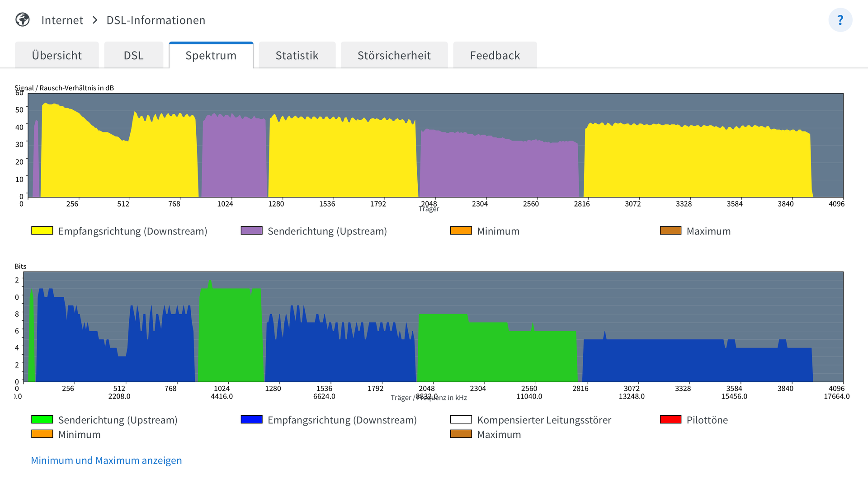The image size is (868, 488).
Task: Open the DSL tab
Action: pyautogui.click(x=133, y=55)
